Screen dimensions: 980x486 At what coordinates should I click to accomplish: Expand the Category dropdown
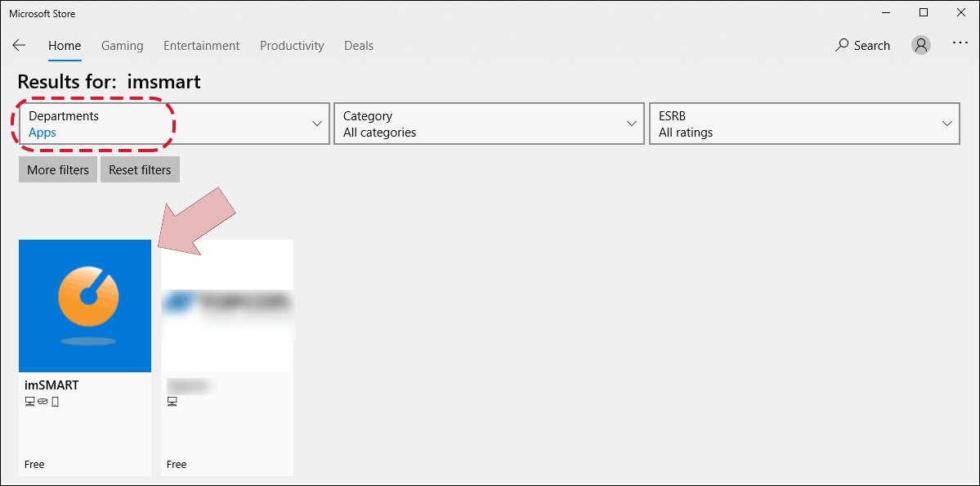489,124
